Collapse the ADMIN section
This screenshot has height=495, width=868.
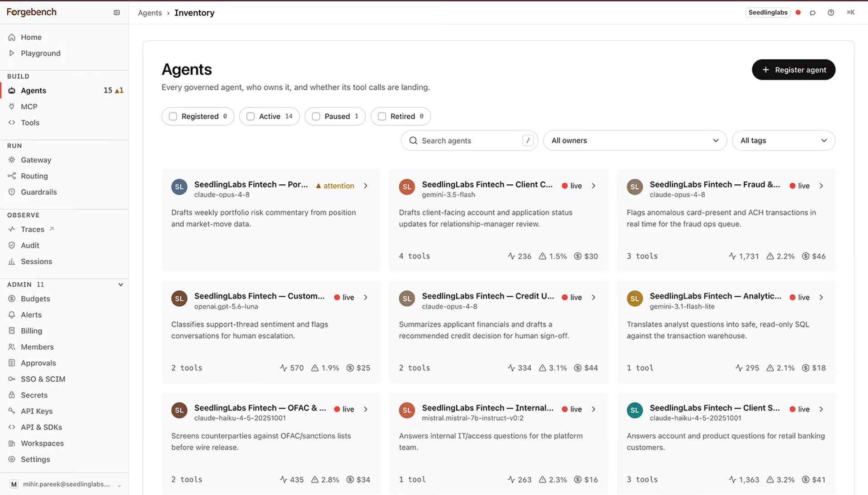[121, 285]
